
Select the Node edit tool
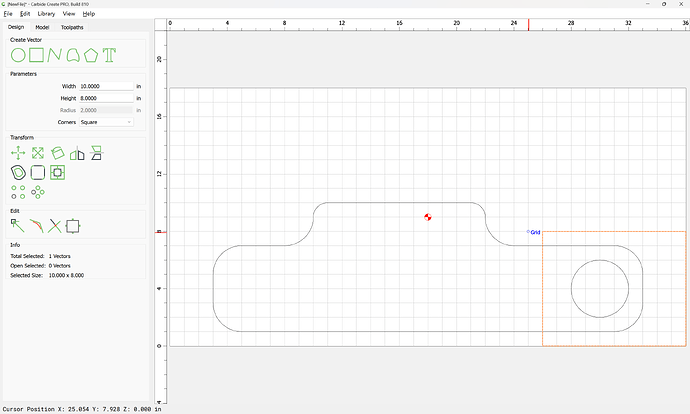point(18,226)
